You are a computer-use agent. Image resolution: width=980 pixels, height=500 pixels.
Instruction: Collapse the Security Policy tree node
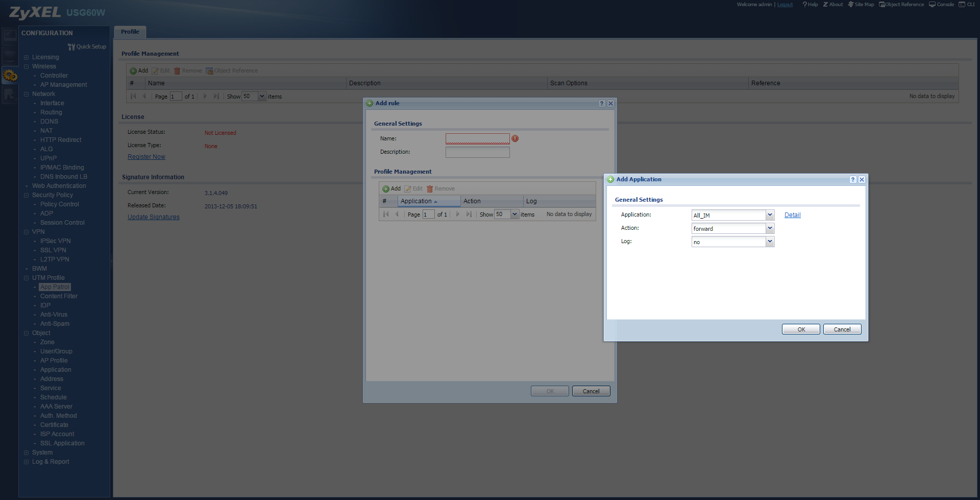pyautogui.click(x=27, y=195)
